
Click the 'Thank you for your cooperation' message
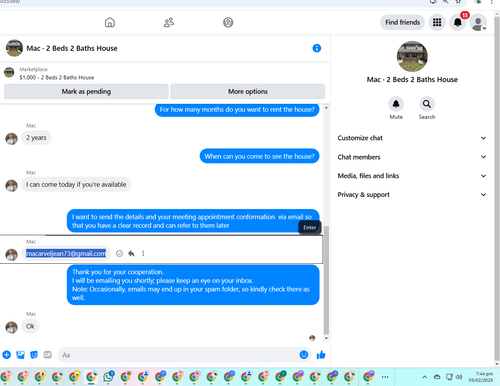(193, 285)
